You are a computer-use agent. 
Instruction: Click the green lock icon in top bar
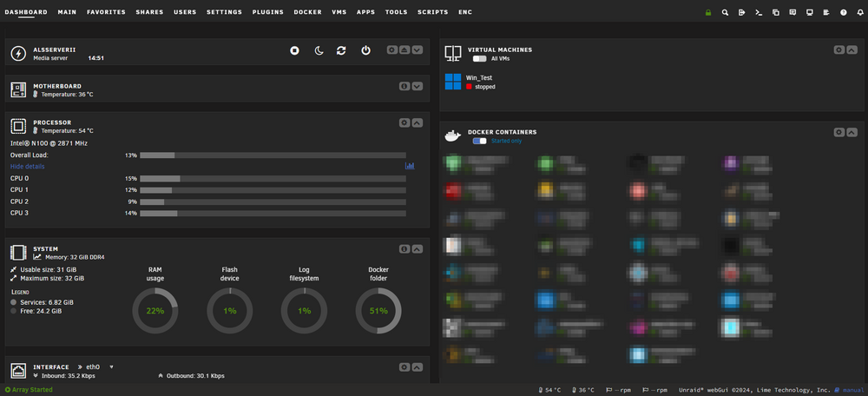(x=708, y=12)
